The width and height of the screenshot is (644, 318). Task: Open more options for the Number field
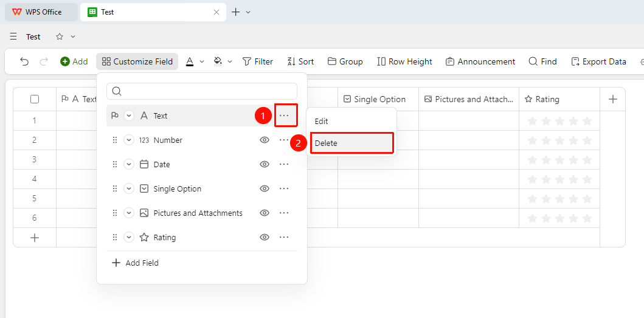(284, 140)
